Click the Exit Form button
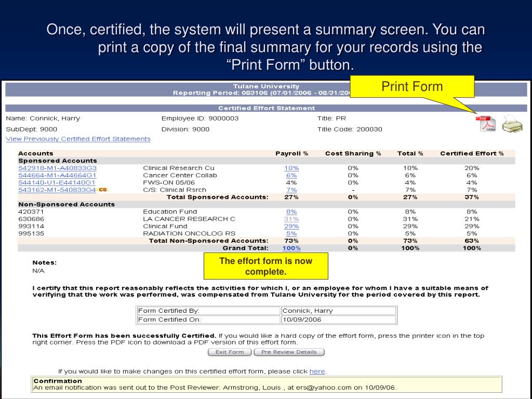This screenshot has width=532, height=399. 230,352
